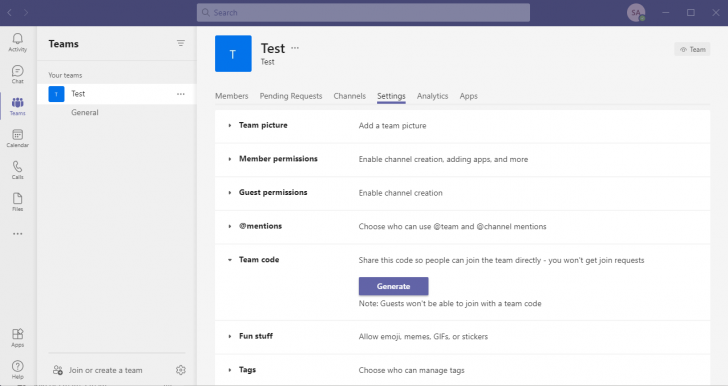Click the Your teams label
The image size is (728, 386).
click(x=65, y=75)
